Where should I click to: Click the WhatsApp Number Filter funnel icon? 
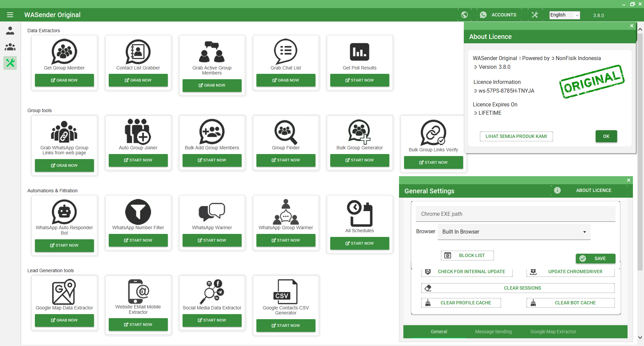138,212
